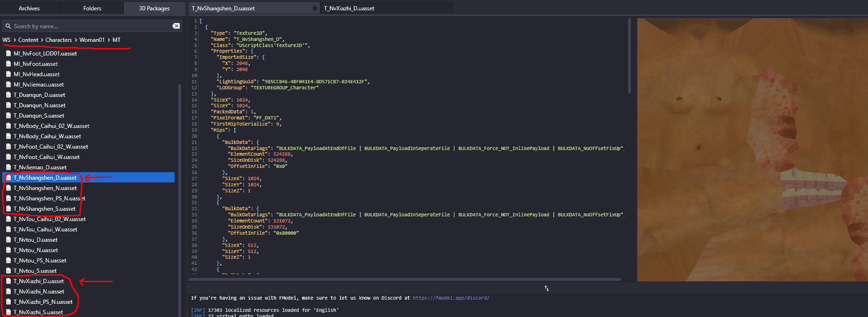
Task: Click file icon beside MI_NvHead.uasset
Action: [x=8, y=74]
